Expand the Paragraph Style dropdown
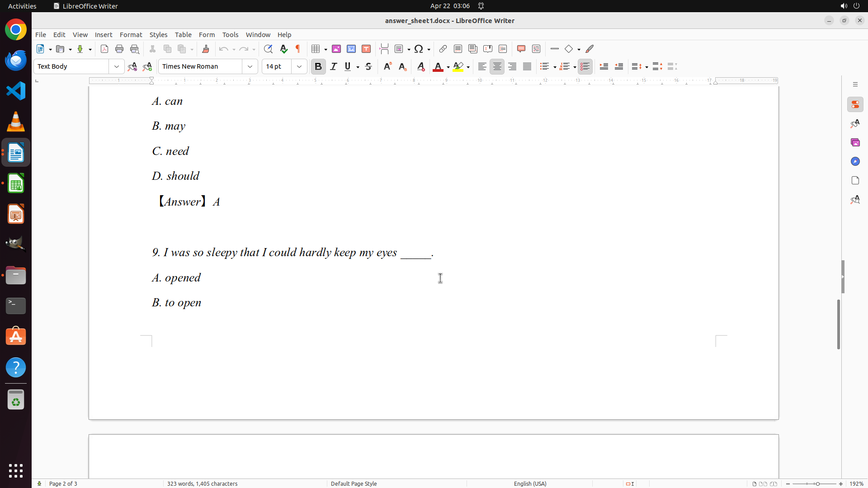 point(117,66)
